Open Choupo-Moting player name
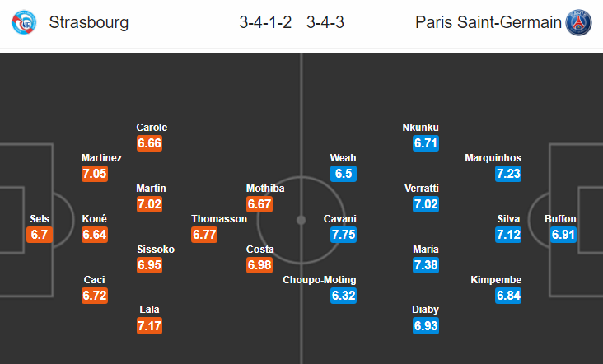This screenshot has height=364, width=603. coord(320,280)
